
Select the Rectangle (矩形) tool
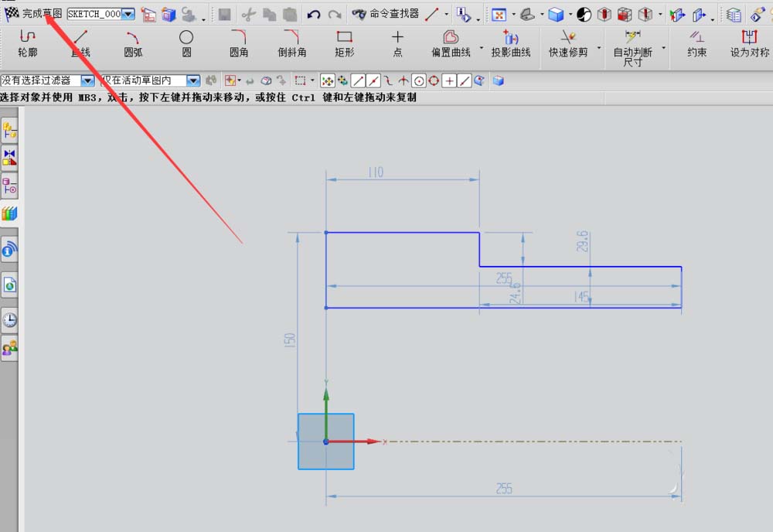tap(345, 43)
